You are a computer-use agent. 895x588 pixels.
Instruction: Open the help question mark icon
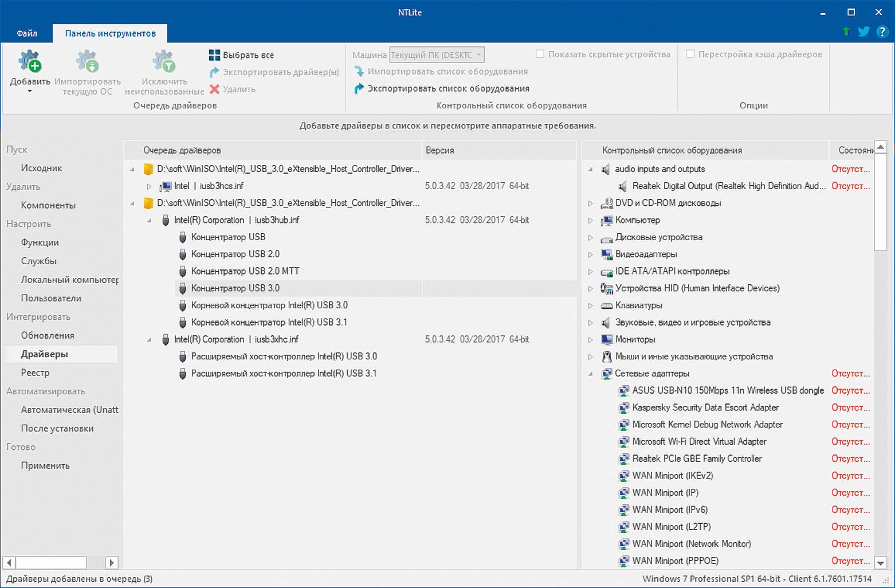[882, 32]
